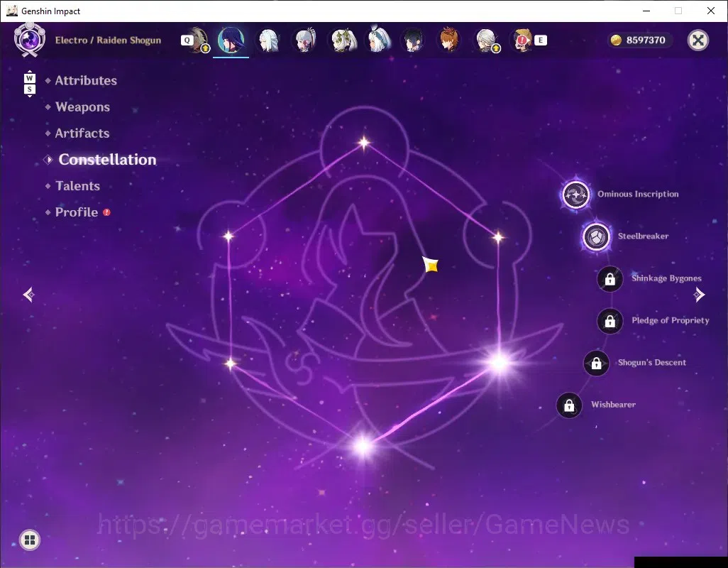Switch to next character with right arrow
This screenshot has width=728, height=568.
point(699,295)
